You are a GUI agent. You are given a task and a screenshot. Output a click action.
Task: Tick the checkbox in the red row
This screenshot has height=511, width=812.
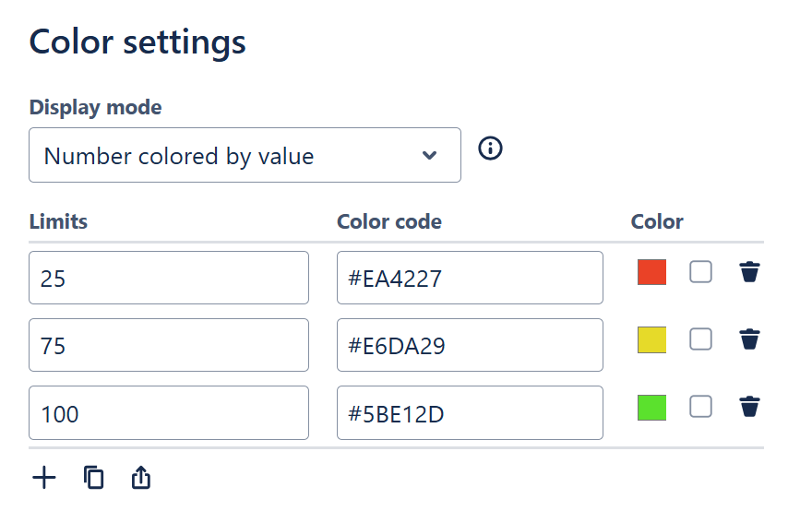tap(701, 272)
